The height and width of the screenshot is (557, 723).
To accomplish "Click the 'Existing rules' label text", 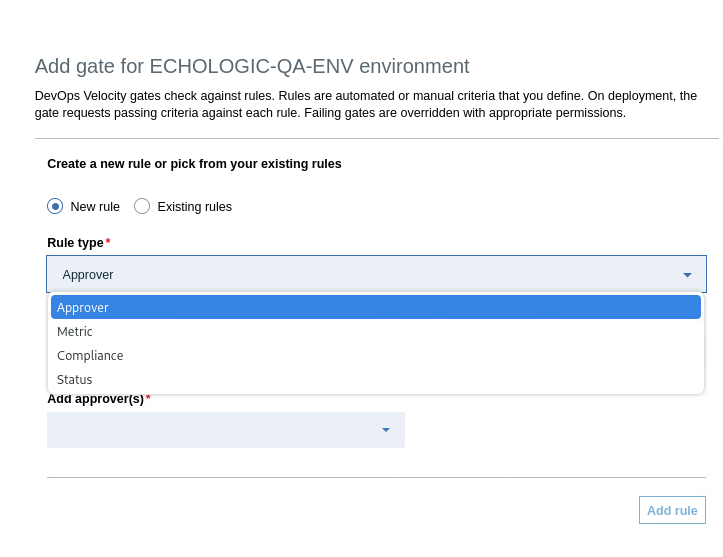I will pyautogui.click(x=195, y=207).
